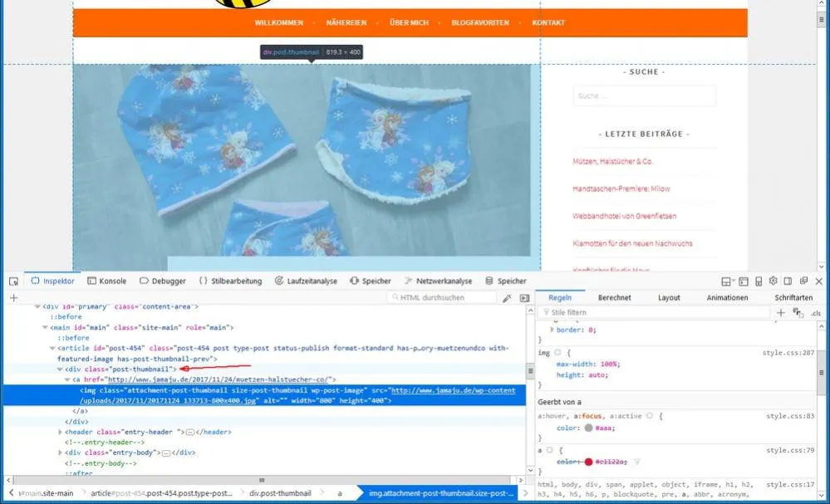Viewport: 830px width, 504px height.
Task: Toggle the sidebar pane collapse icon
Action: (524, 298)
